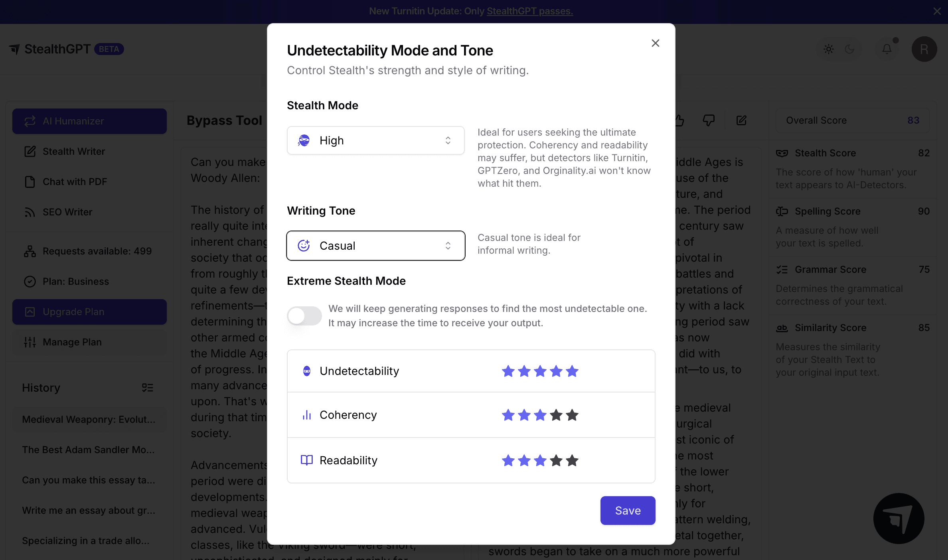Switch to dark theme moon icon
This screenshot has width=948, height=560.
point(850,49)
